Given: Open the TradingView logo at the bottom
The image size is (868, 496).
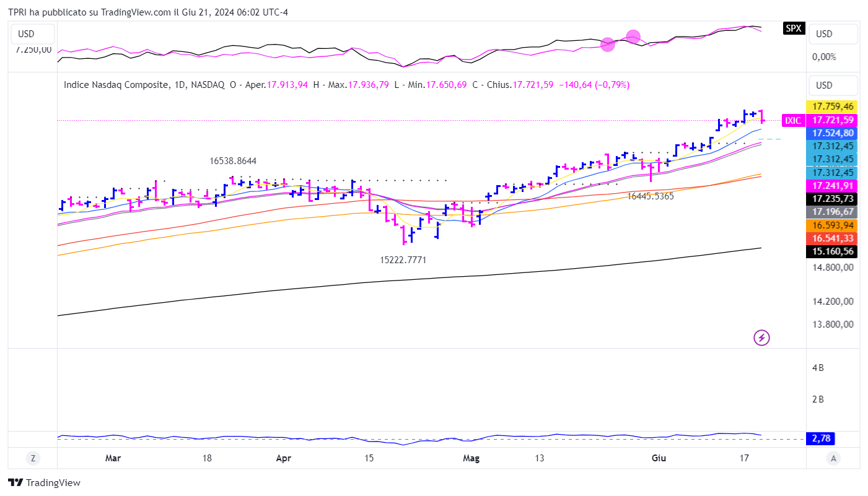Looking at the screenshot, I should point(44,483).
